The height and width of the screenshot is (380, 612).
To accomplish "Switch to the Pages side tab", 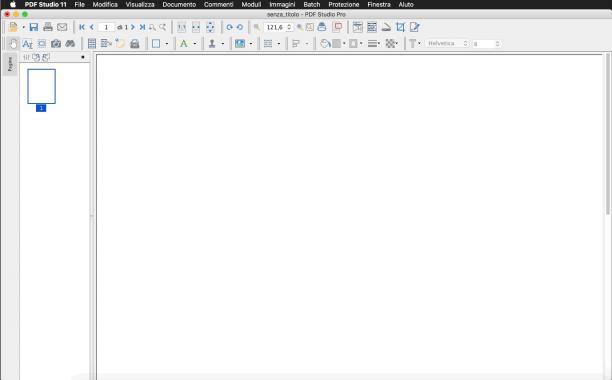I will (x=10, y=64).
